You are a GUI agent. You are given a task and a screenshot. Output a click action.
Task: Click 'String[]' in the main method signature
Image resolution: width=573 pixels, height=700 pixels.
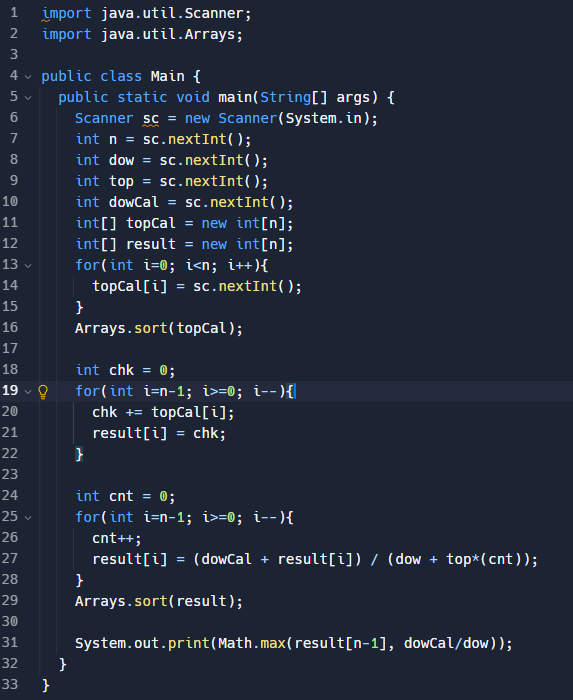pos(294,97)
